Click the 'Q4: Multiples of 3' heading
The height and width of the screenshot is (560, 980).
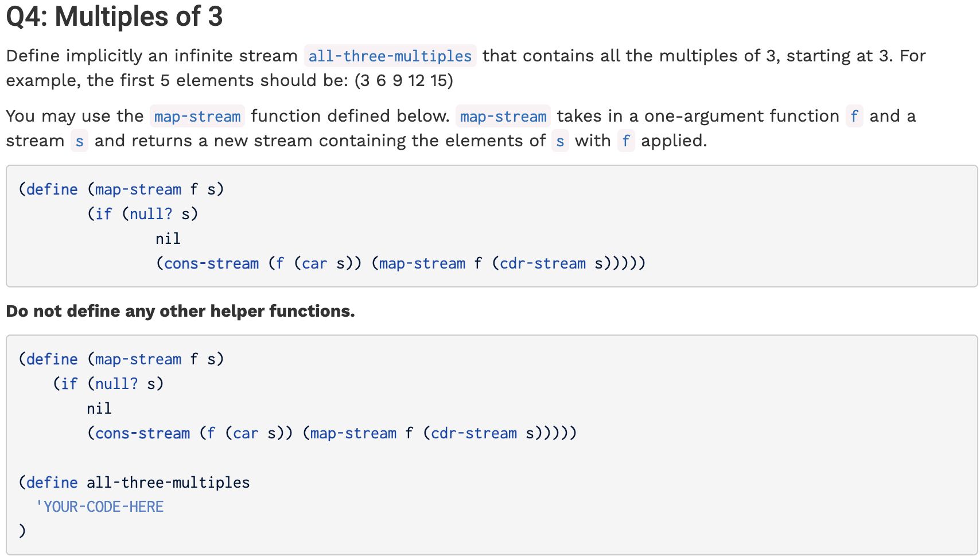pyautogui.click(x=114, y=17)
